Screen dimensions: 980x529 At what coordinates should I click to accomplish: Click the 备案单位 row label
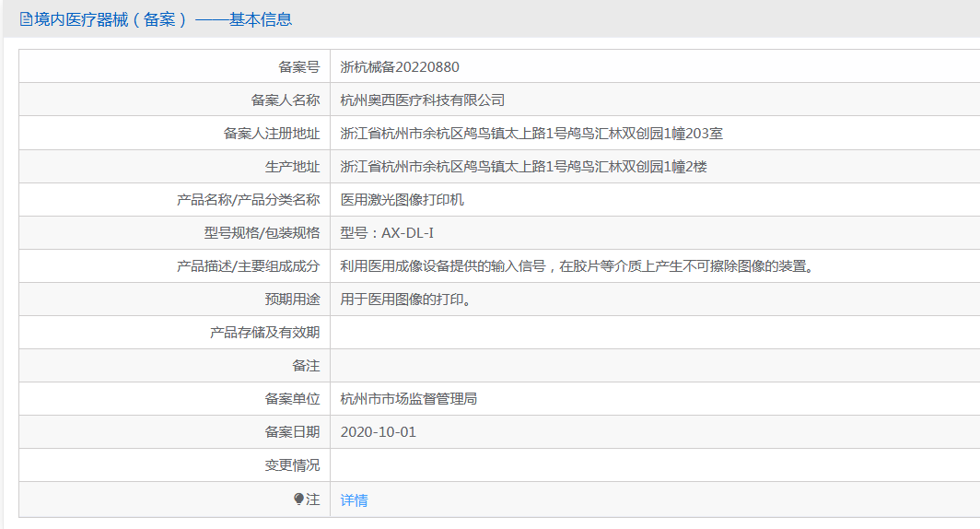click(x=292, y=398)
